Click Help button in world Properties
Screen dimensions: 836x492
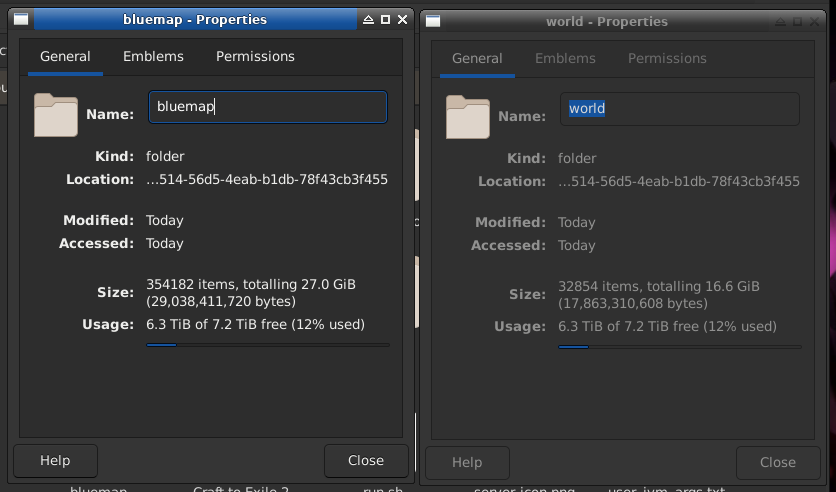coord(467,463)
